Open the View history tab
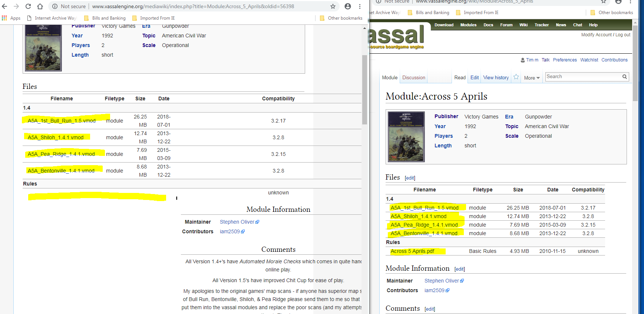This screenshot has width=644, height=314. tap(496, 77)
